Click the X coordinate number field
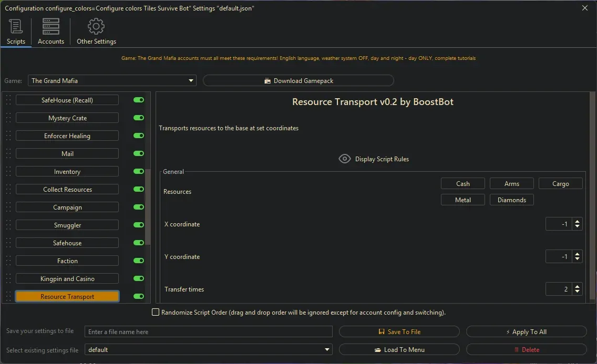Viewport: 597px width, 364px height. click(x=559, y=224)
